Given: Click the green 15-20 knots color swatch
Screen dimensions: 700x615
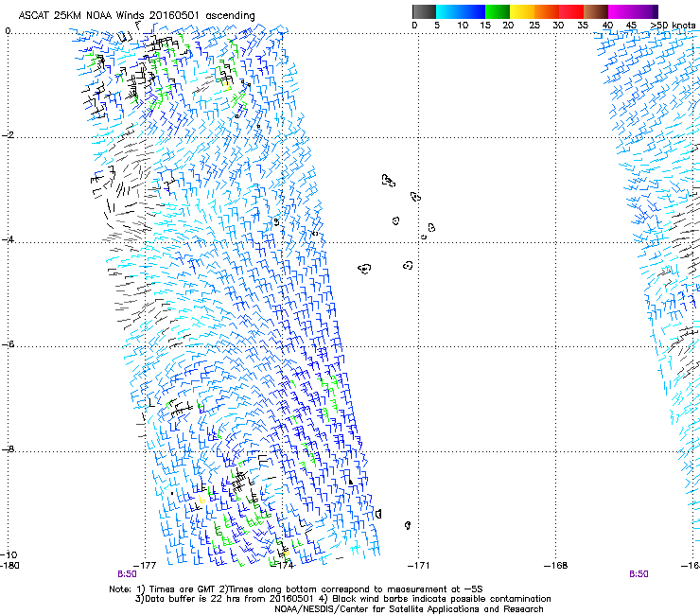Looking at the screenshot, I should [498, 11].
